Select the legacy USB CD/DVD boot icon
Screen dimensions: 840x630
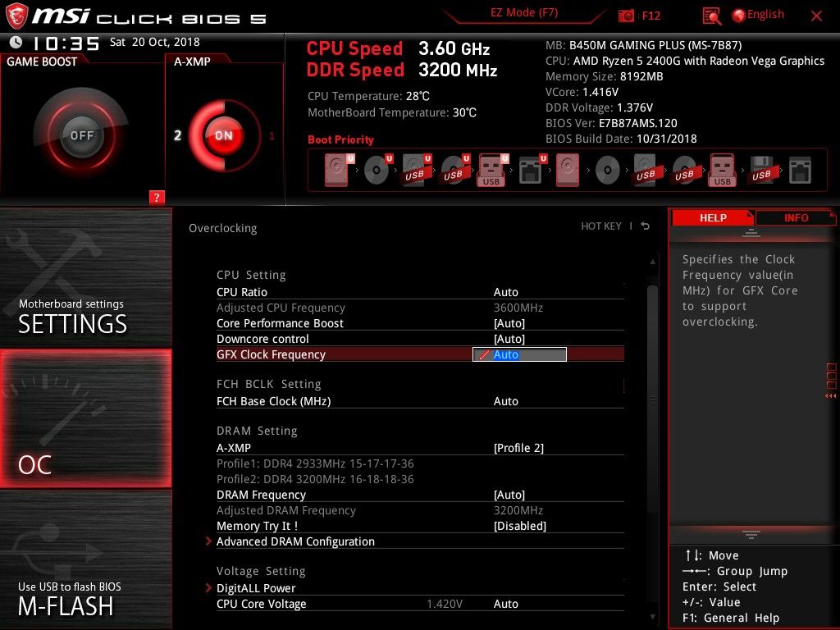[685, 171]
